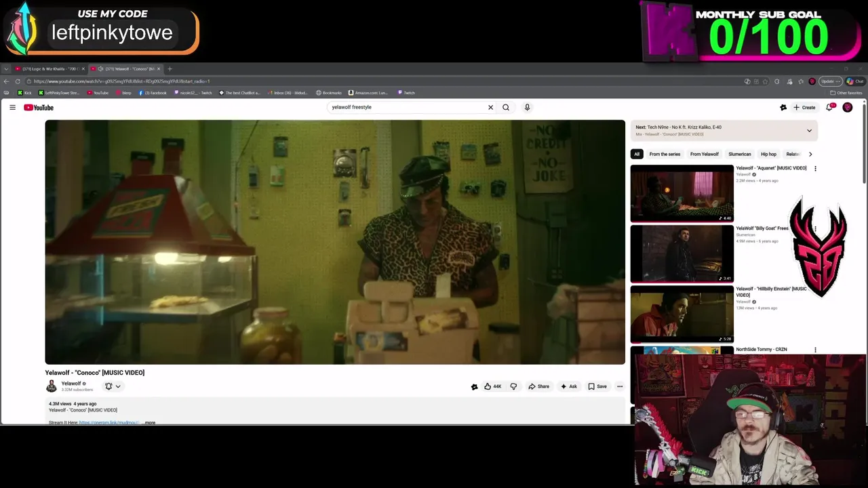This screenshot has height=488, width=868.
Task: Run search with the magnifying glass button
Action: click(506, 107)
